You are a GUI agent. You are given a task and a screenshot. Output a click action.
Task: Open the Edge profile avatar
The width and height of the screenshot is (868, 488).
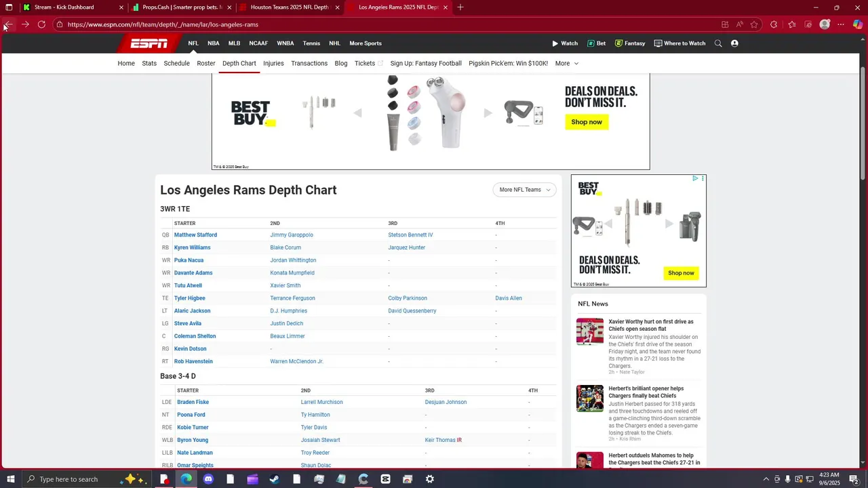825,24
